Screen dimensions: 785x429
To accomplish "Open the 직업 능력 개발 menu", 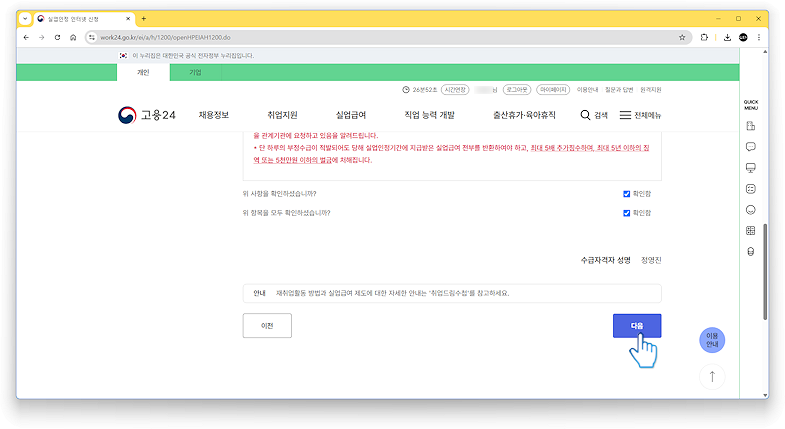I will tap(430, 115).
